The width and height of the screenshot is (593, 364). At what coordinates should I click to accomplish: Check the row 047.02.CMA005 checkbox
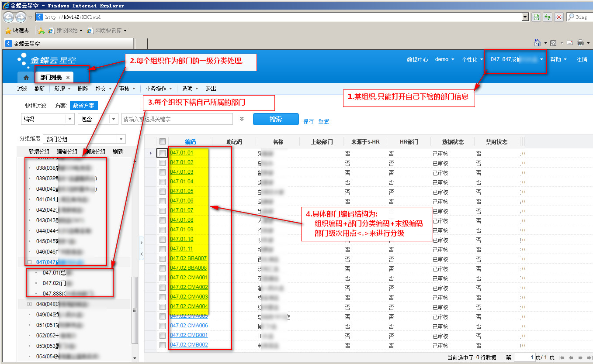coord(163,316)
